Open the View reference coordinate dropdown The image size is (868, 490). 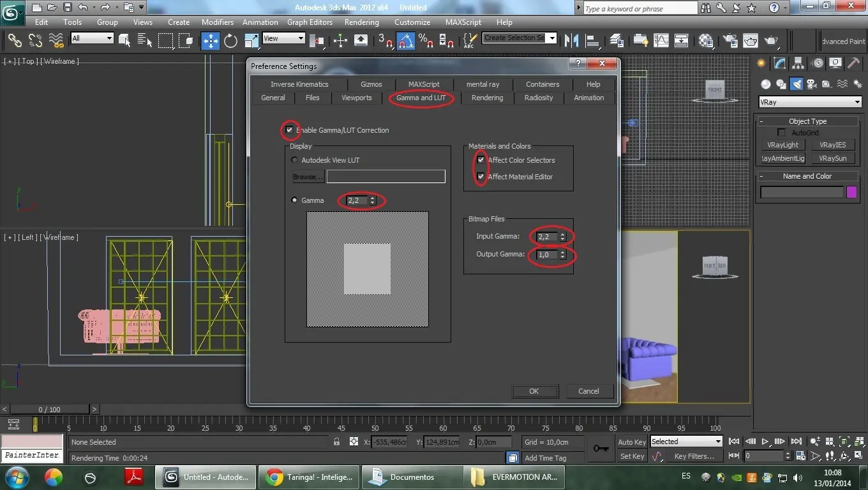click(x=283, y=38)
